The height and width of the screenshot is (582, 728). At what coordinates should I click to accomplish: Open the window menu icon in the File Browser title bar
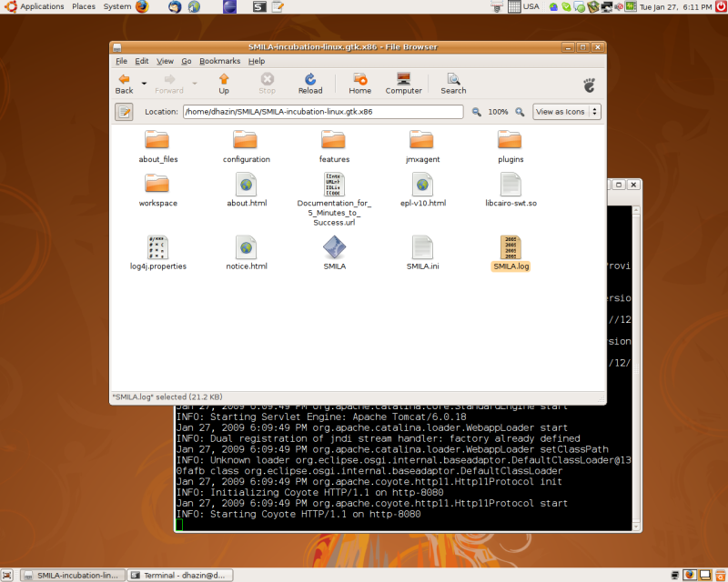(x=117, y=47)
